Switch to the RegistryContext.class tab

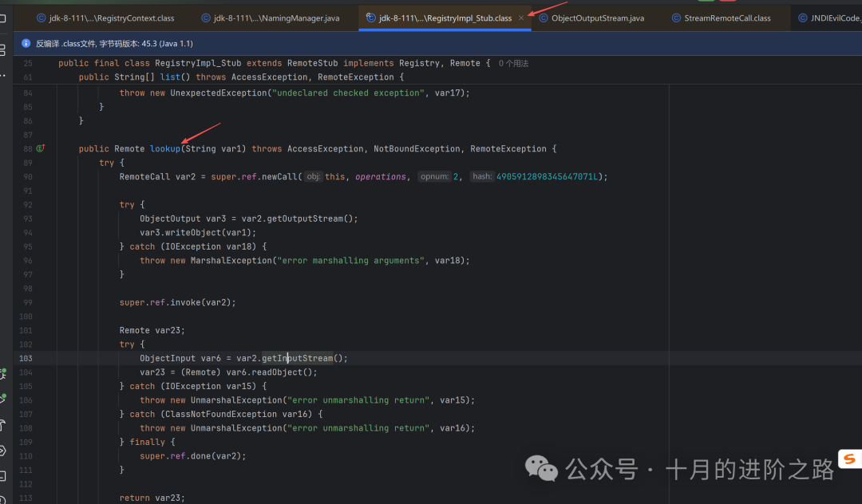pyautogui.click(x=105, y=18)
